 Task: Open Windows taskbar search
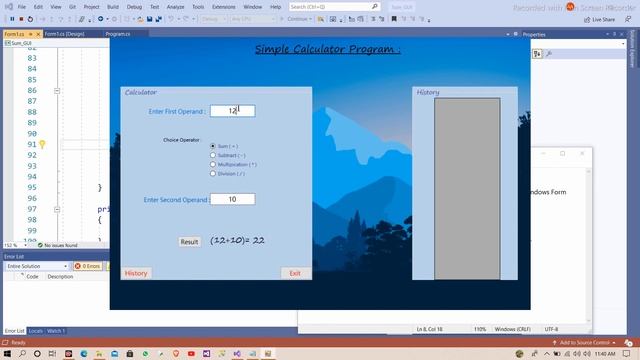coord(22,353)
